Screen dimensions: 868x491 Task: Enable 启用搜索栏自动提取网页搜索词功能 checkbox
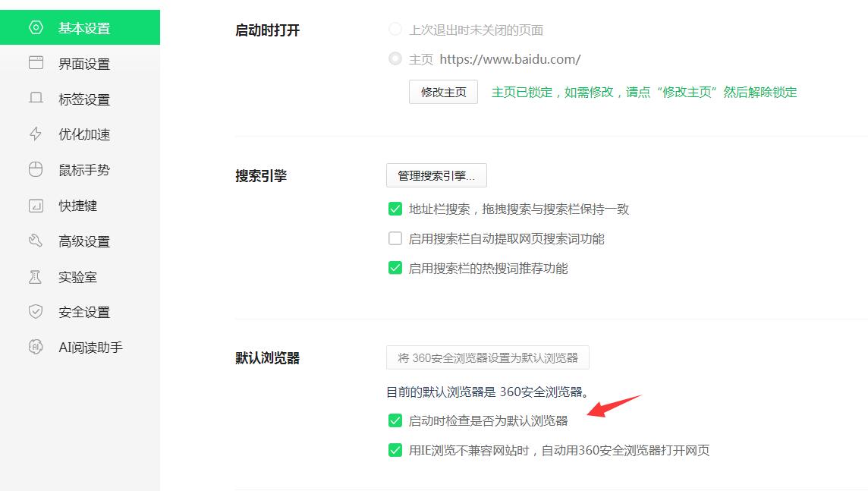point(395,238)
